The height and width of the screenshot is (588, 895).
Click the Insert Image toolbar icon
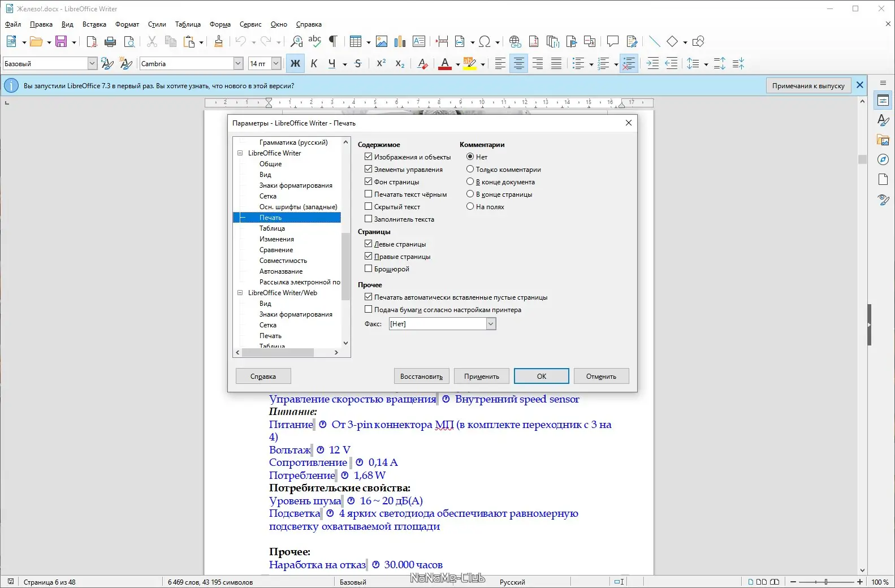(382, 42)
